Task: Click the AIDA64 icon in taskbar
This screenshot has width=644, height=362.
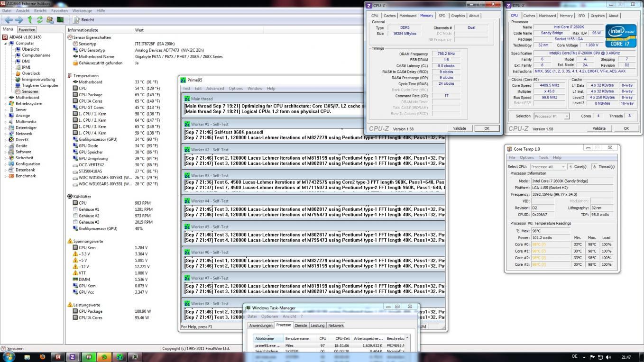Action: (57, 357)
